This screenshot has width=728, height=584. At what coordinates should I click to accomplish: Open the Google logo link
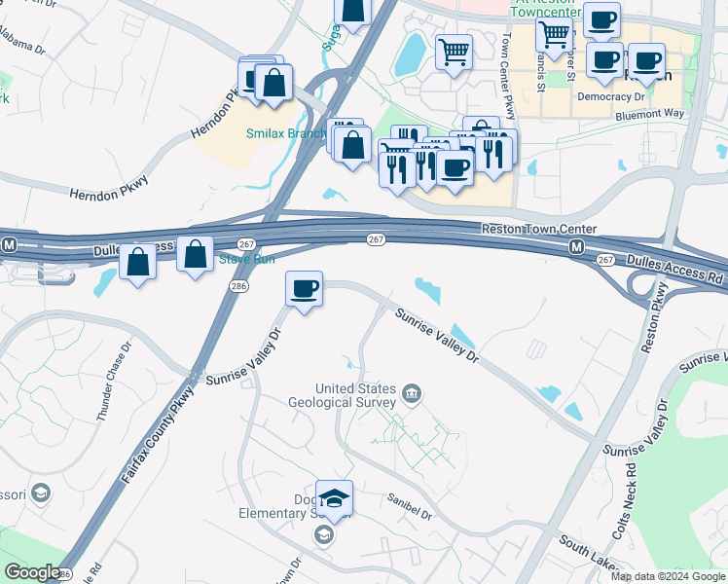[x=32, y=572]
